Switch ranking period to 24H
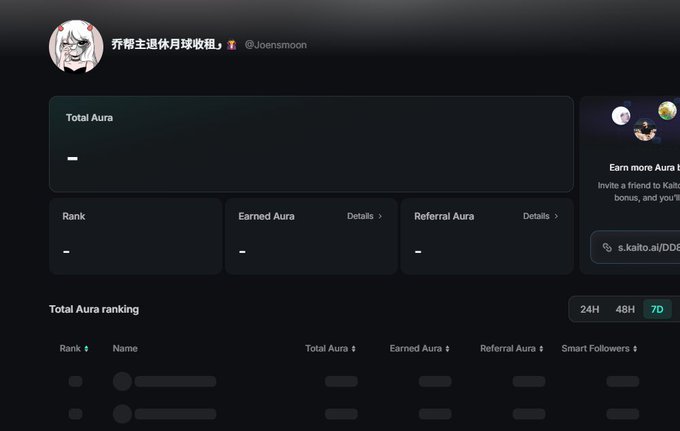This screenshot has width=680, height=431. tap(589, 309)
